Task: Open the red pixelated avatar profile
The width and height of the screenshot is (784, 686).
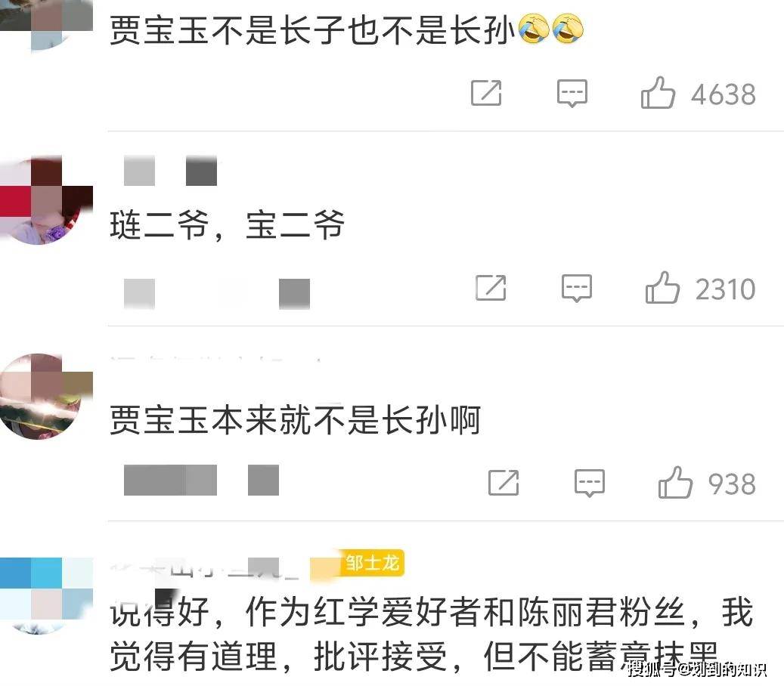Action: pos(46,200)
